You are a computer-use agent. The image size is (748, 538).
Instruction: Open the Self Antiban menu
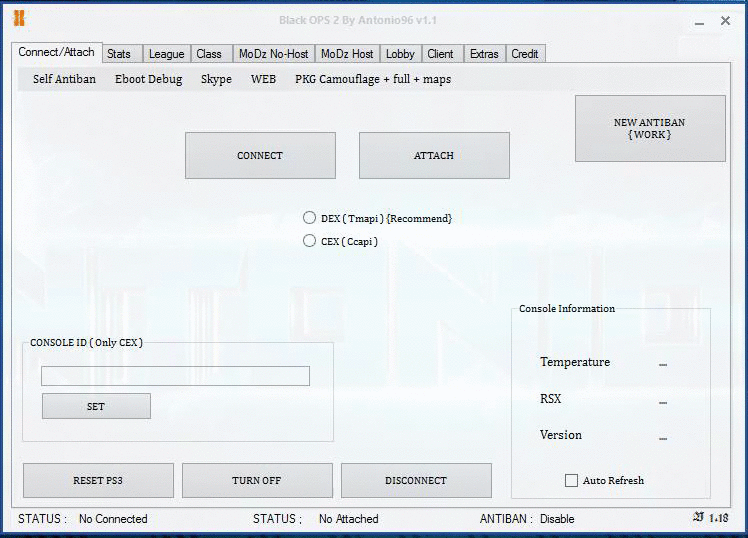point(64,79)
